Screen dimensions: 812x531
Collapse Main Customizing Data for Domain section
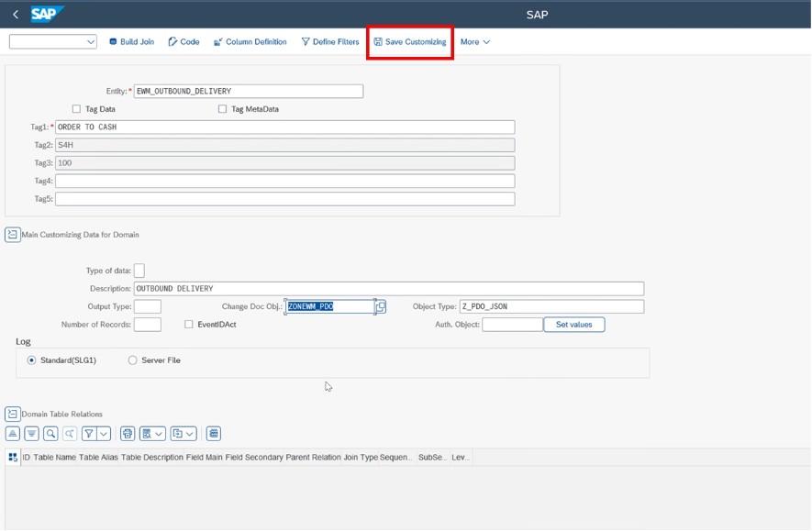(13, 235)
